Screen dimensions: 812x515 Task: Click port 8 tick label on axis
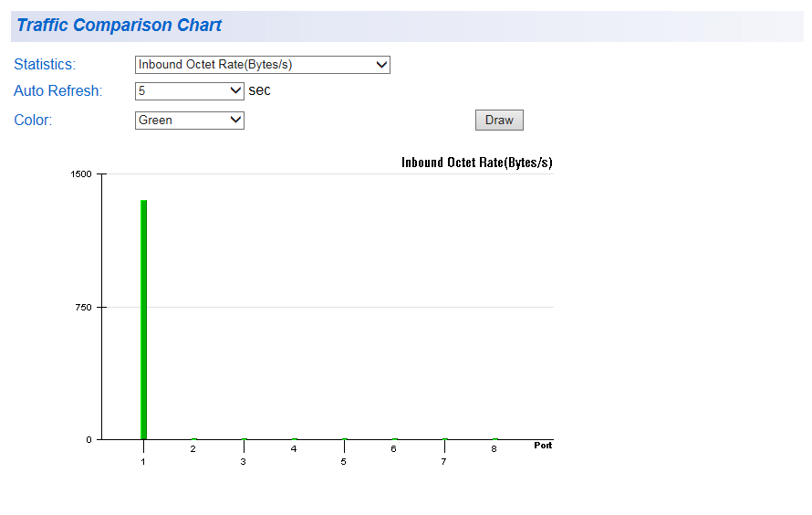pyautogui.click(x=494, y=448)
